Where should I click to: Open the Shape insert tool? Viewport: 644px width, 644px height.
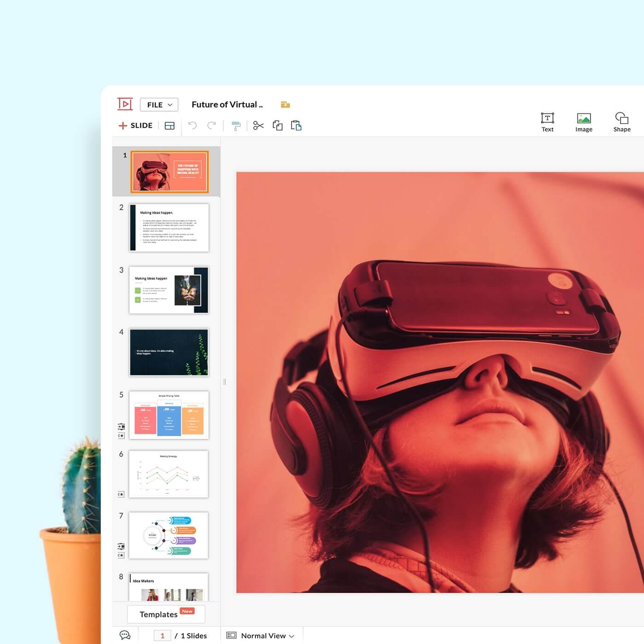click(621, 122)
